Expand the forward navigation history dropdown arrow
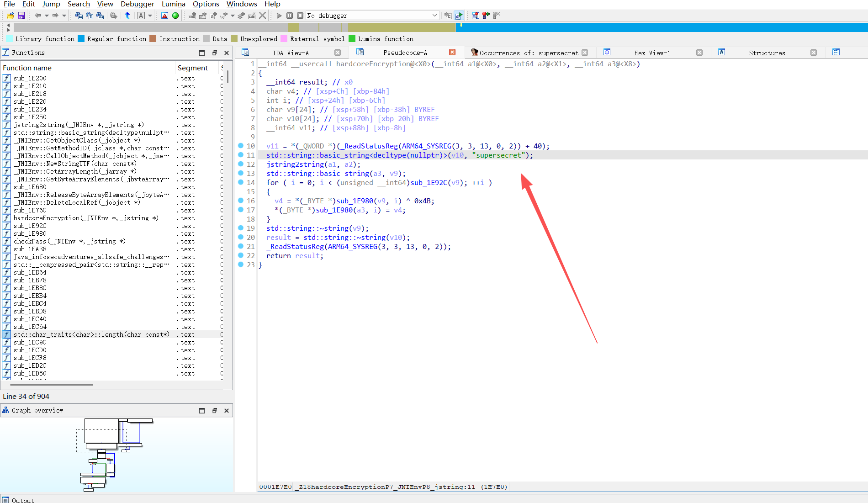 (64, 16)
